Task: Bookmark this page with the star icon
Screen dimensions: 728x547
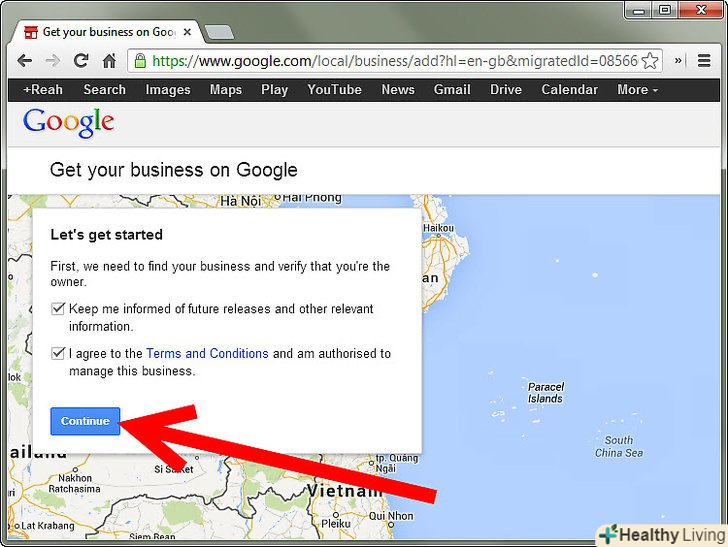Action: tap(650, 61)
